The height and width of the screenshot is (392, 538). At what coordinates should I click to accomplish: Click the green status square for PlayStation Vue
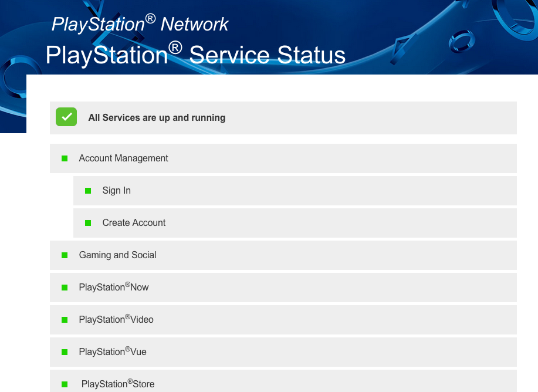[65, 352]
